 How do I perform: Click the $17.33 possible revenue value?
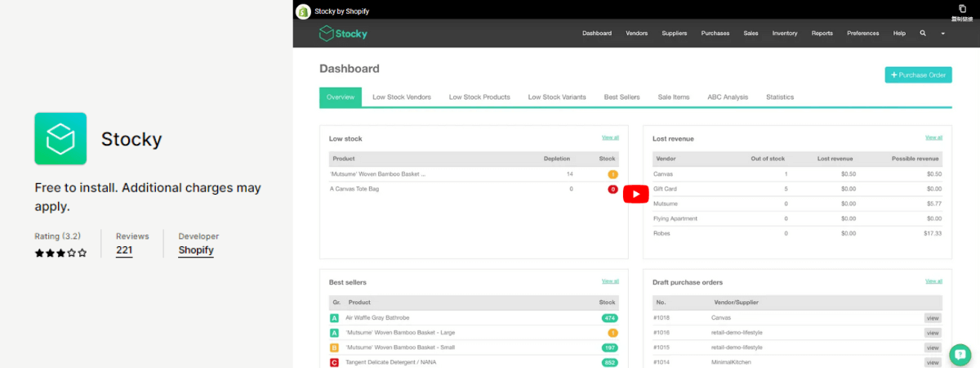pyautogui.click(x=932, y=233)
